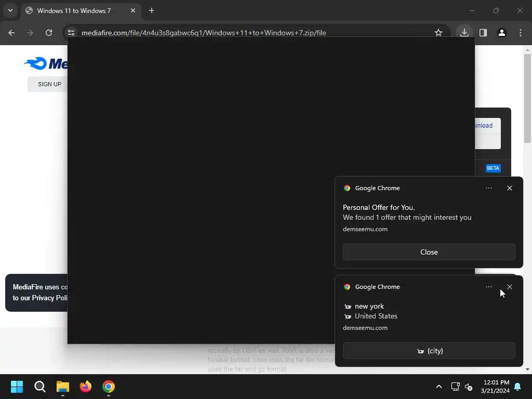Dismiss the new york notification with X
The image size is (532, 399).
[510, 287]
